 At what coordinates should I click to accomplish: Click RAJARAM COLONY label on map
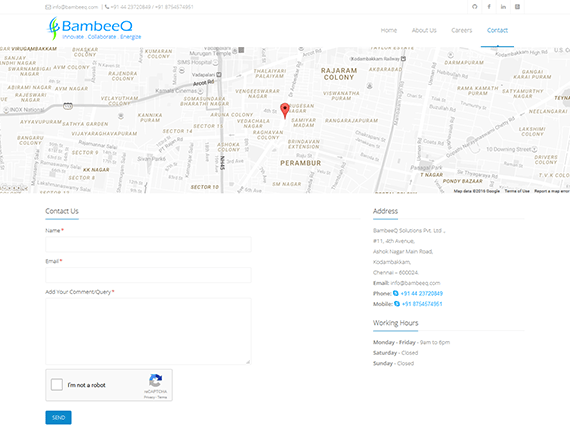pyautogui.click(x=339, y=74)
